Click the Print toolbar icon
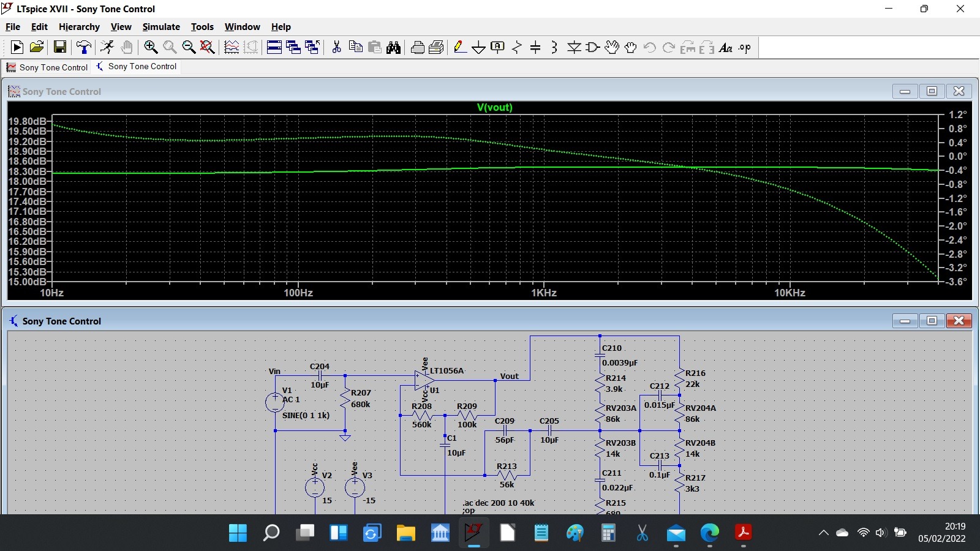Image resolution: width=980 pixels, height=551 pixels. (x=418, y=47)
